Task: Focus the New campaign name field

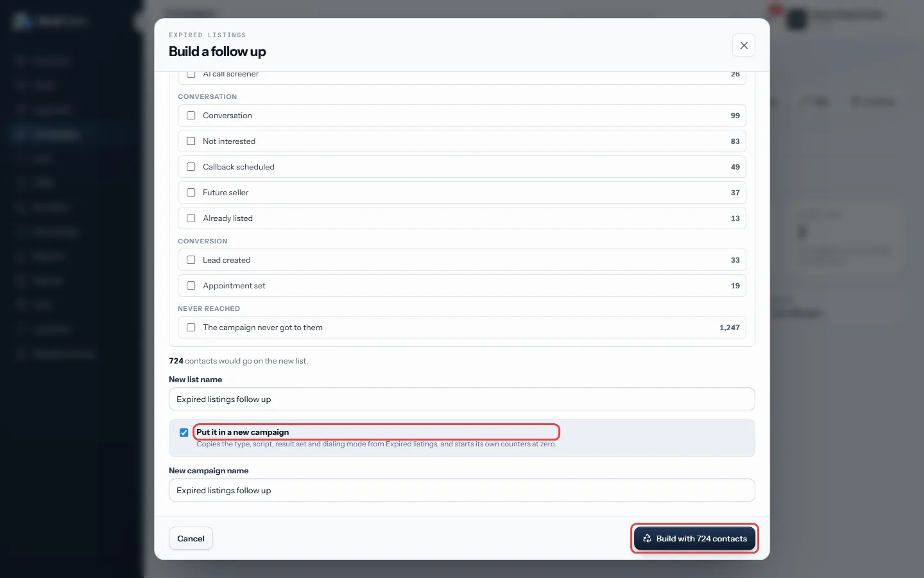Action: point(462,490)
